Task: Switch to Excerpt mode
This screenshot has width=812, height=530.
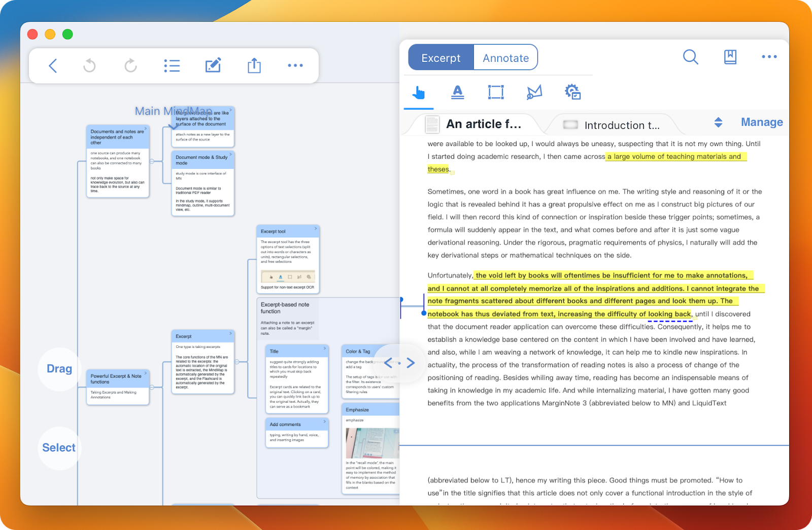Action: pyautogui.click(x=441, y=58)
